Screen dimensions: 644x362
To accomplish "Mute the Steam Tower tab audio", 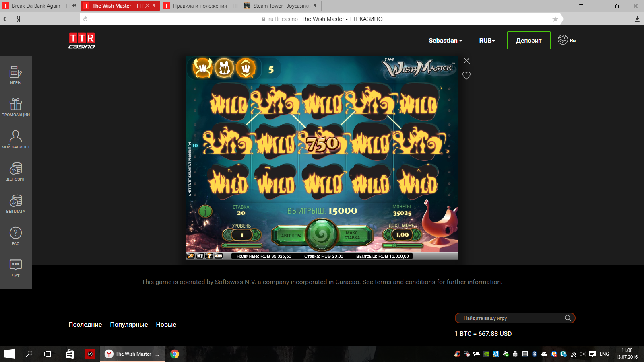I will tap(315, 6).
